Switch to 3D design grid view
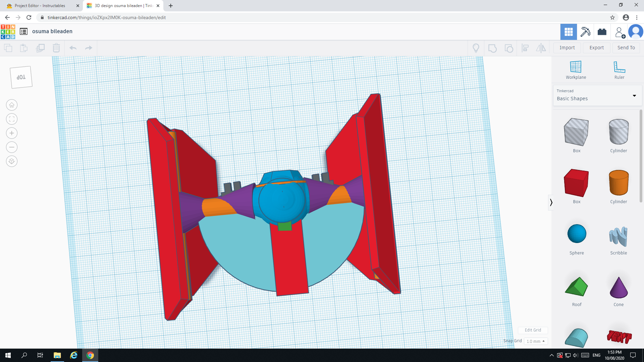 point(569,32)
